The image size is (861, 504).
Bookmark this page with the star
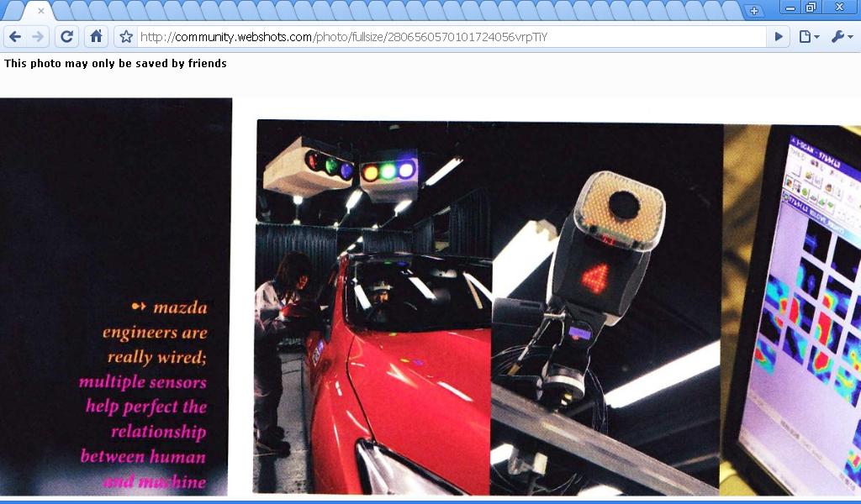point(126,37)
